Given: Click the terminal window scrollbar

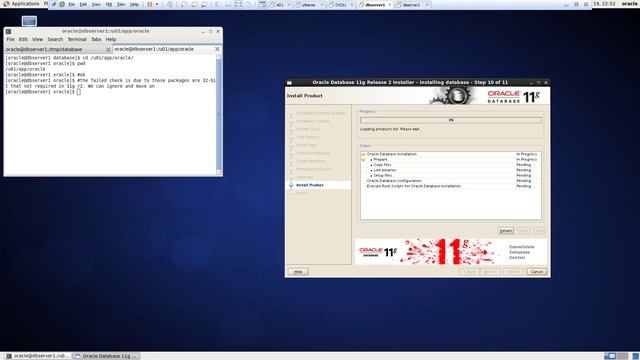Looking at the screenshot, I should tap(219, 114).
